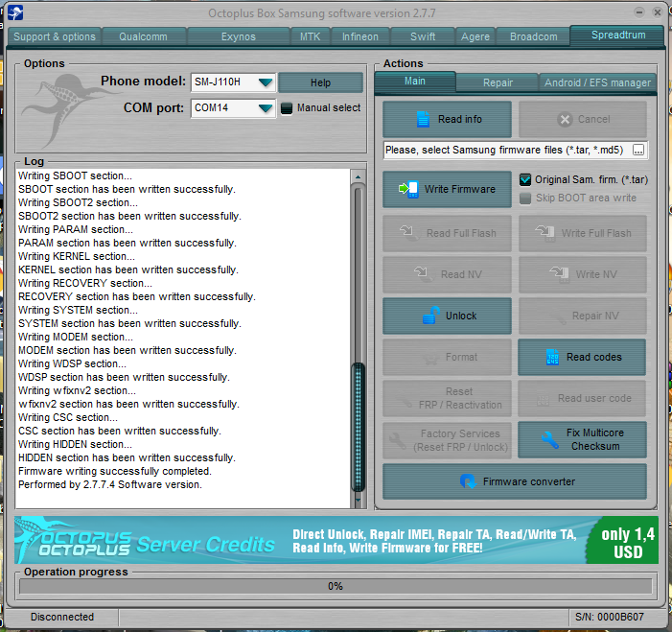This screenshot has width=672, height=632.
Task: Click log line 'Writing SBOOT section...'
Action: point(75,176)
